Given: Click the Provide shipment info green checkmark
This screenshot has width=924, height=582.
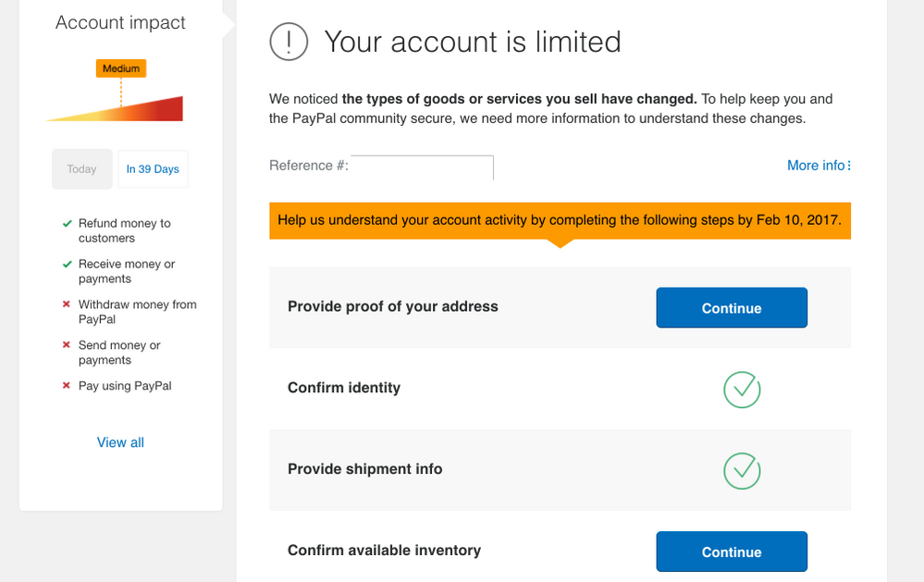Looking at the screenshot, I should point(741,470).
